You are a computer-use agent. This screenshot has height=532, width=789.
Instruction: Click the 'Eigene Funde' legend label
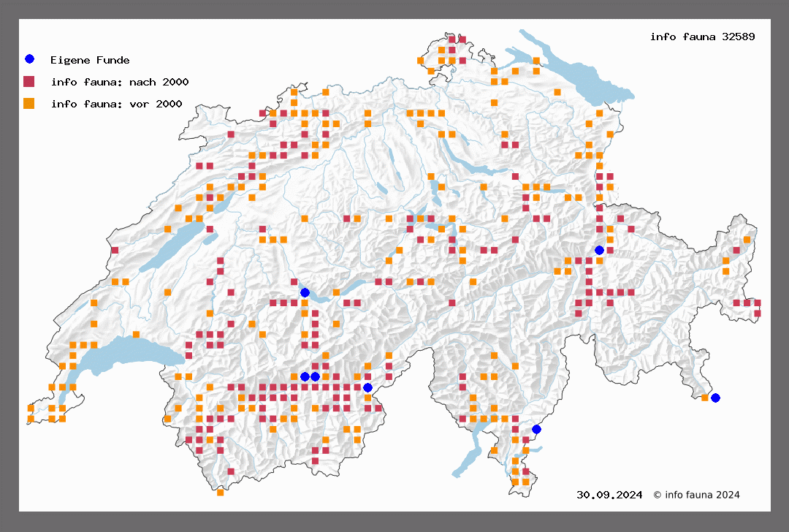point(90,60)
